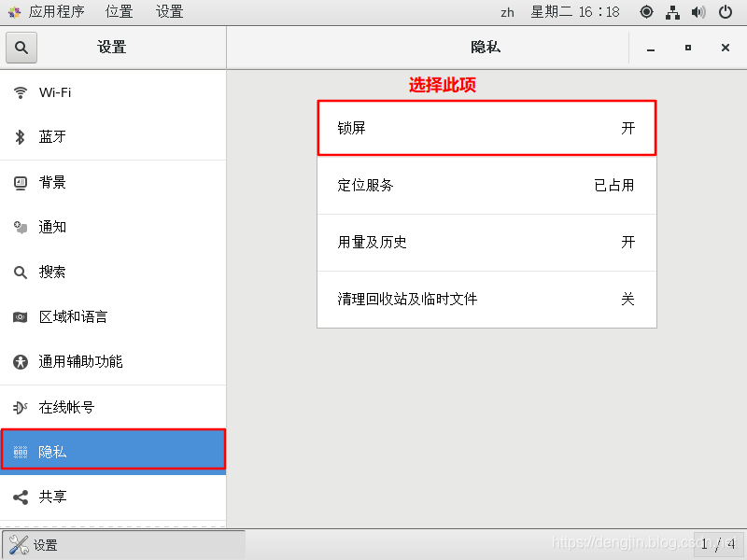Select 在线帐号 in the sidebar
Image resolution: width=747 pixels, height=560 pixels.
point(113,408)
